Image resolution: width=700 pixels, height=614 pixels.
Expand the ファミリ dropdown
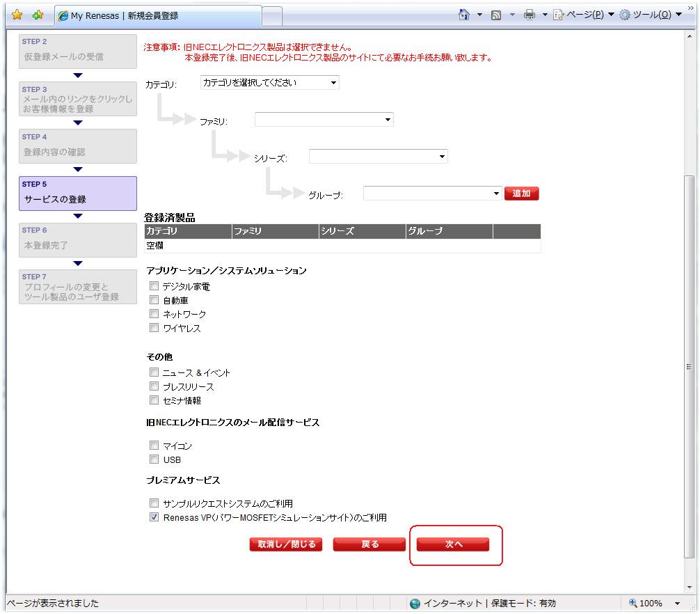tap(324, 120)
